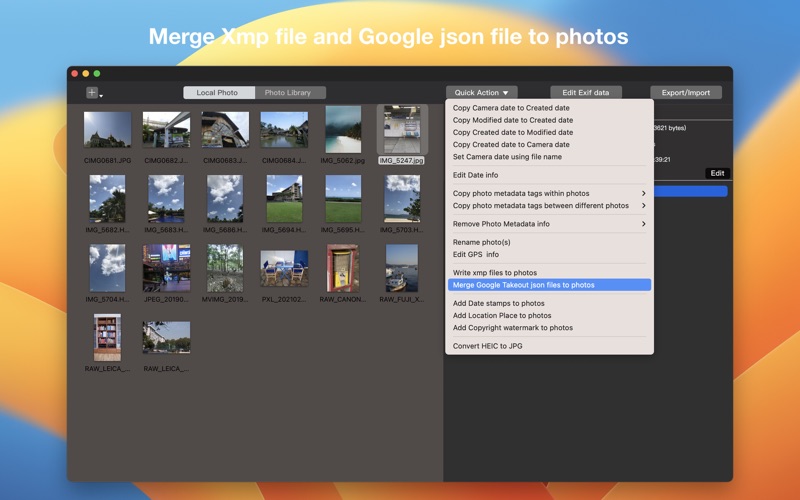The height and width of the screenshot is (500, 800).
Task: Select Rename photo(s) menu entry
Action: tap(549, 242)
